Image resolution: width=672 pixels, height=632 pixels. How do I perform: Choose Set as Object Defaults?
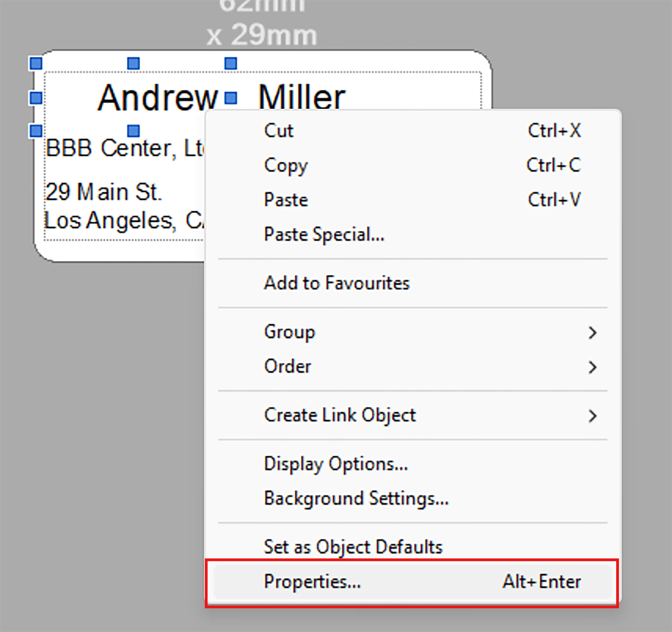[x=353, y=547]
